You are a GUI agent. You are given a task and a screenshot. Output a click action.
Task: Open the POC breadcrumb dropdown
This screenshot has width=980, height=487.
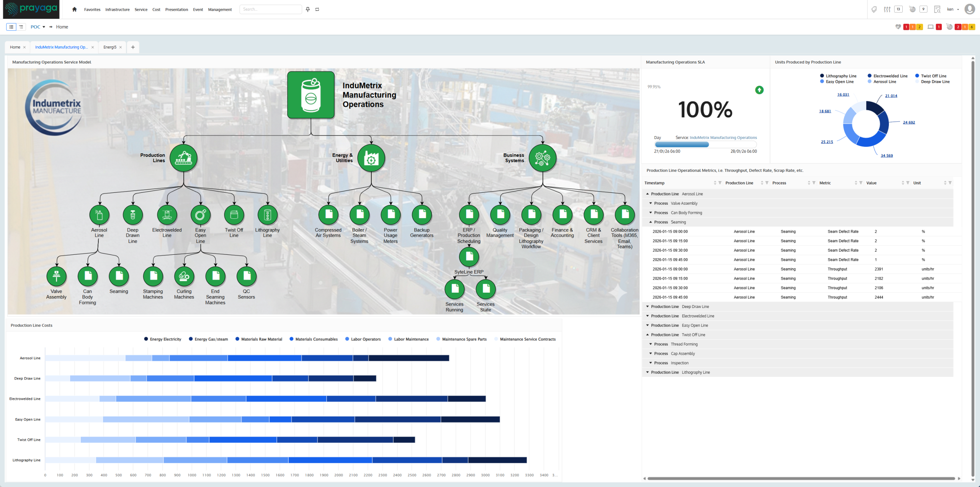38,27
